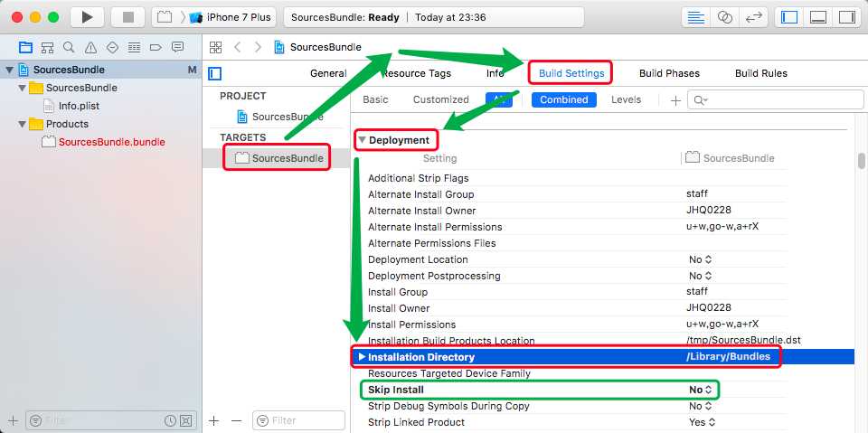Show Basic build settings
The height and width of the screenshot is (433, 868).
[x=375, y=99]
